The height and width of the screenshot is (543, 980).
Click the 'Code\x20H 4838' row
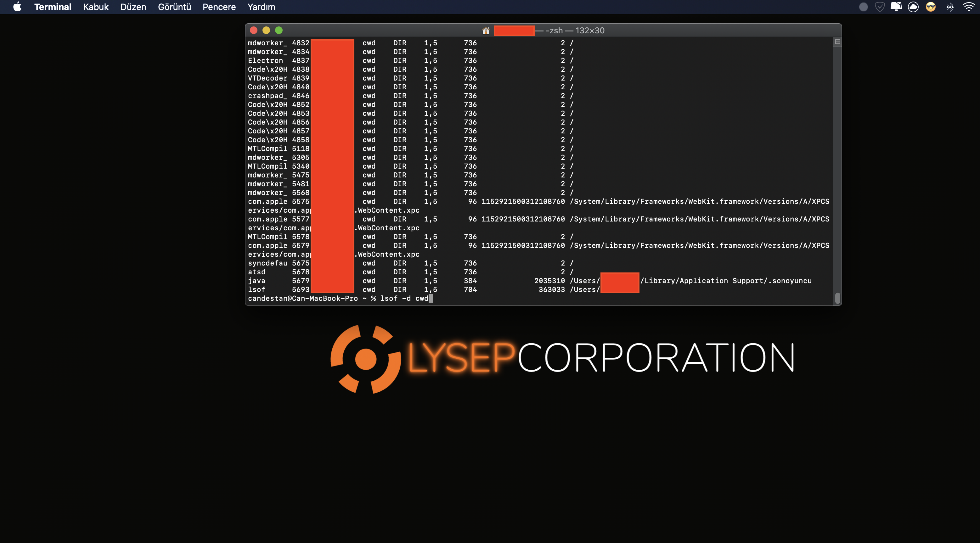pyautogui.click(x=410, y=69)
